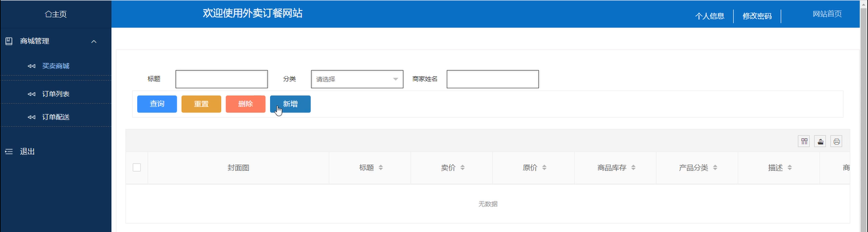Viewport: 868px width, 232px height.
Task: Click 退出 to log out
Action: (27, 152)
